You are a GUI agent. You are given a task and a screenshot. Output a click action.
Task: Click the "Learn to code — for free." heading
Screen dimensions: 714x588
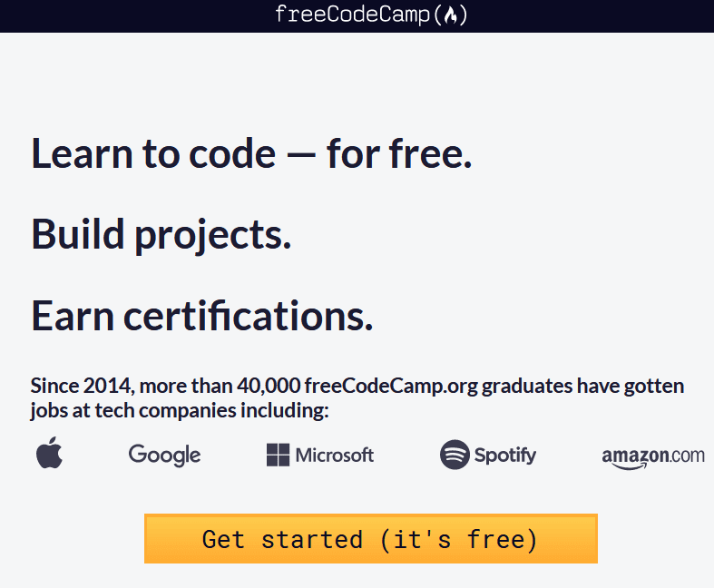click(x=251, y=153)
